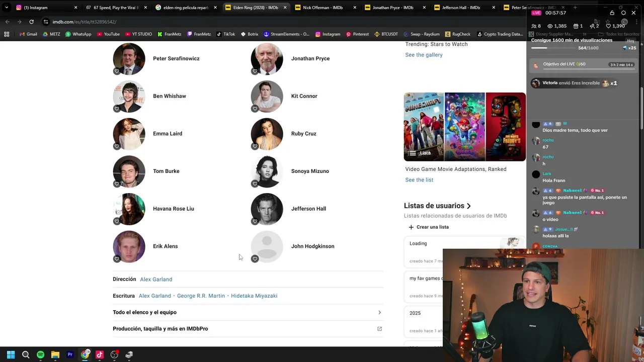Screen dimensions: 644x362
Task: Reload the IMDb page
Action: (31, 22)
